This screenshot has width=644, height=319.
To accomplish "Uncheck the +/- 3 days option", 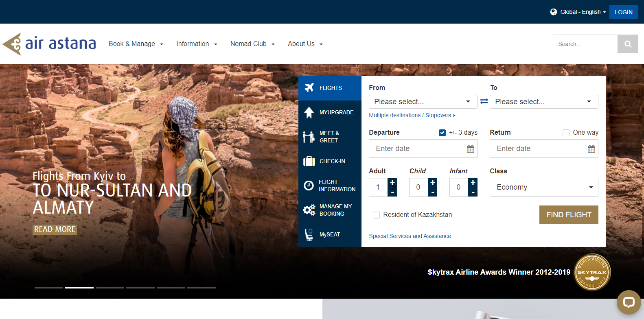I will pyautogui.click(x=442, y=133).
